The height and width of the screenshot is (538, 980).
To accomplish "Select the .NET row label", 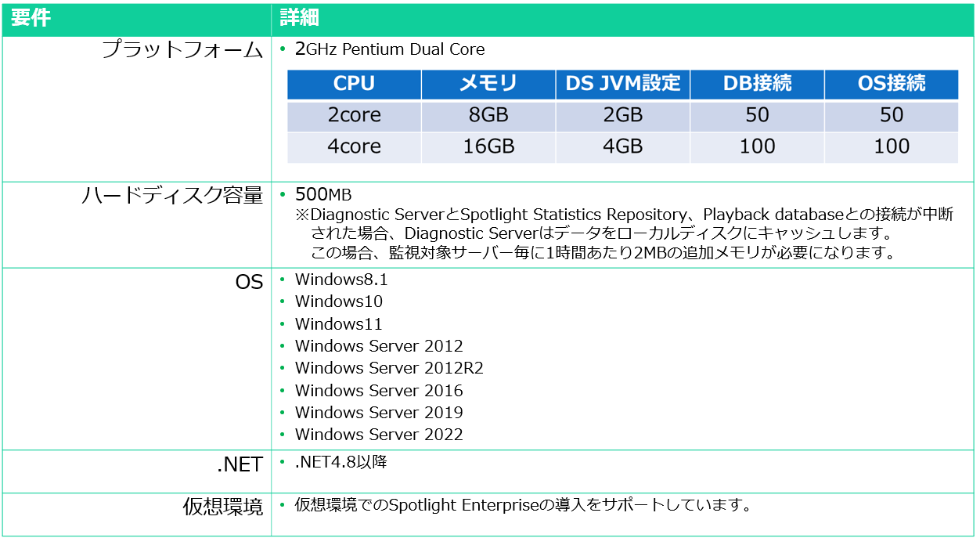I will coord(240,464).
